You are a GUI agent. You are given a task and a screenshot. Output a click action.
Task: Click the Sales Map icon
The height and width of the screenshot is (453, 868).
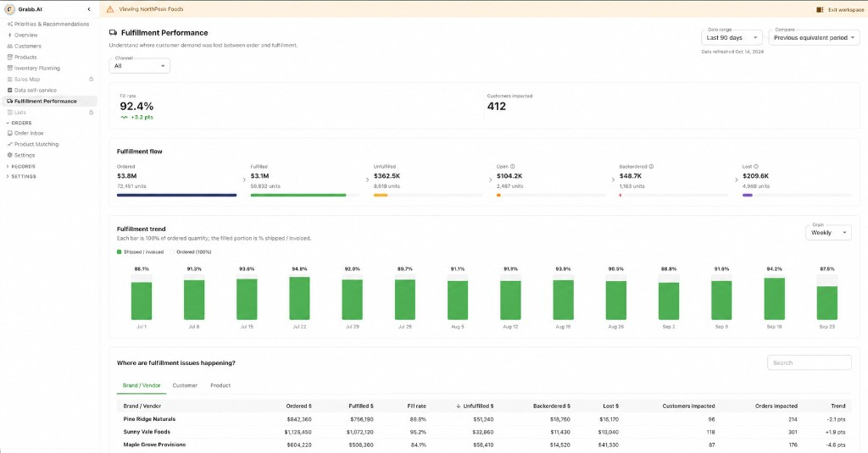(x=9, y=79)
